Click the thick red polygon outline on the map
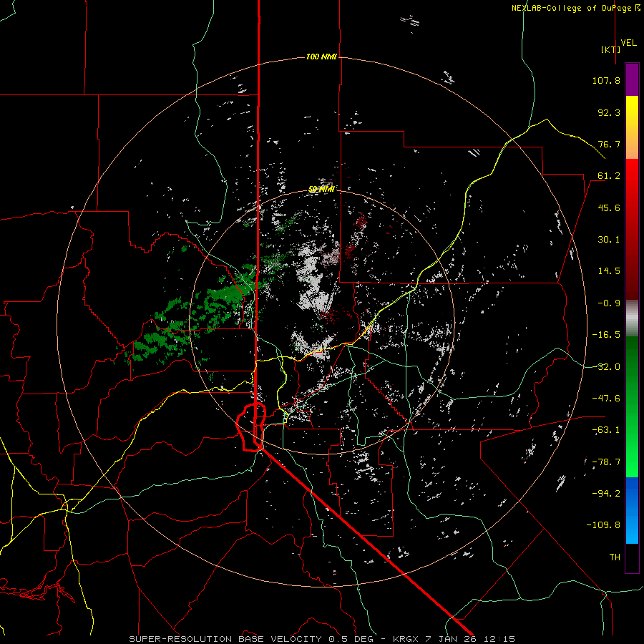 (x=251, y=428)
